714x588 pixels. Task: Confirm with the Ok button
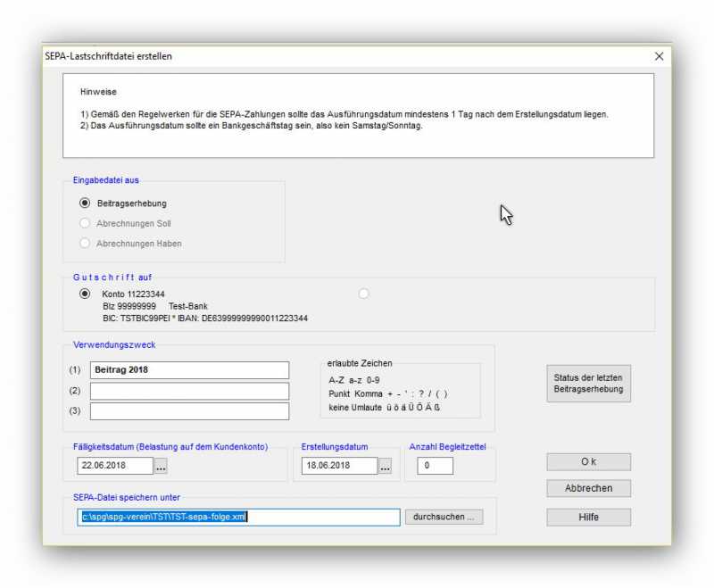[588, 461]
